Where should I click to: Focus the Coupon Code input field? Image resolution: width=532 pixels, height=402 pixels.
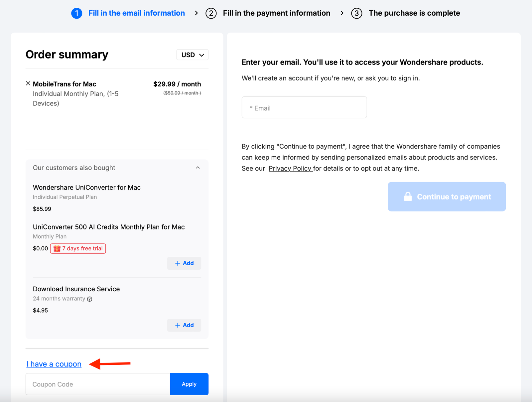pos(98,384)
